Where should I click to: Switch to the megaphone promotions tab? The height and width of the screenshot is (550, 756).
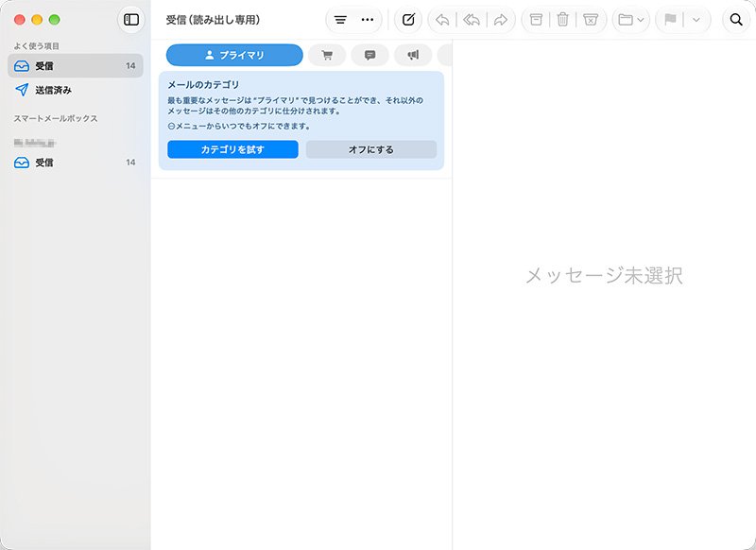(413, 56)
